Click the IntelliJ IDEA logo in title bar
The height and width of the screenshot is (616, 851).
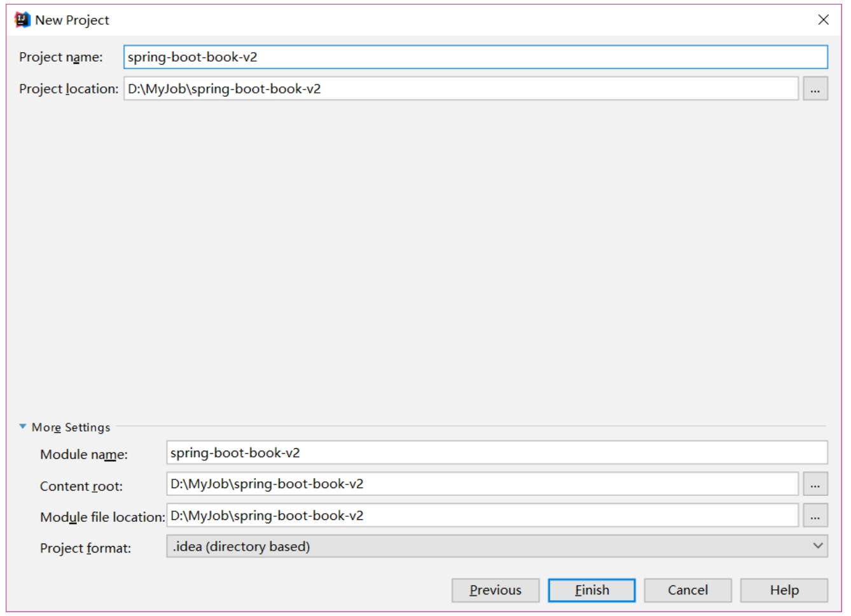click(22, 20)
